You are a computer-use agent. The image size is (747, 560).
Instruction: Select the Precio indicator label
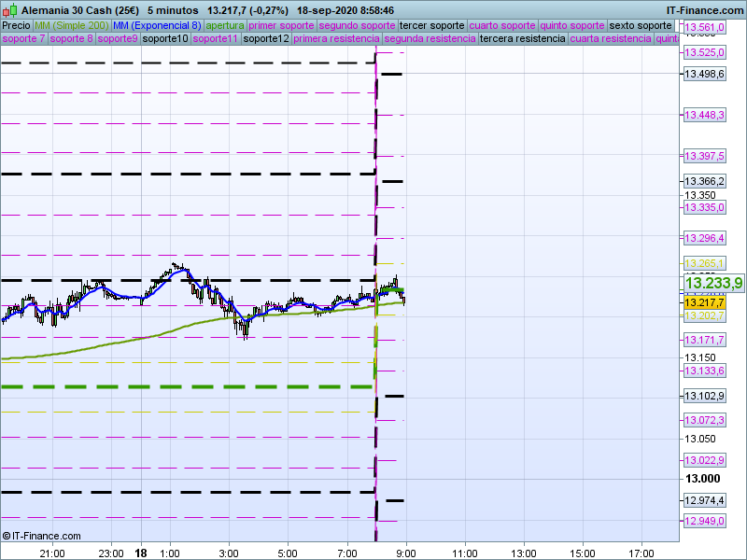16,25
